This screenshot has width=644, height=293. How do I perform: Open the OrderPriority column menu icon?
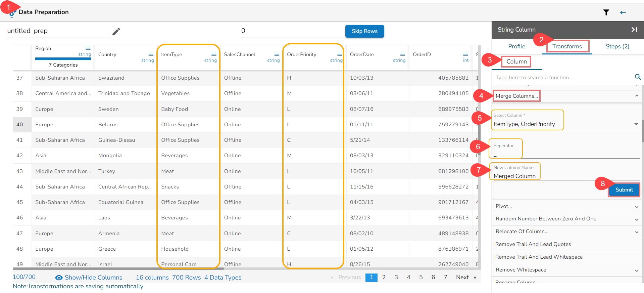coord(340,54)
